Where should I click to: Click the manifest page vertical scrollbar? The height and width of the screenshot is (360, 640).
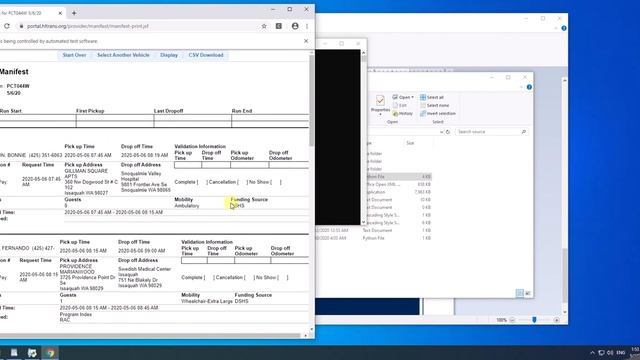[x=312, y=101]
